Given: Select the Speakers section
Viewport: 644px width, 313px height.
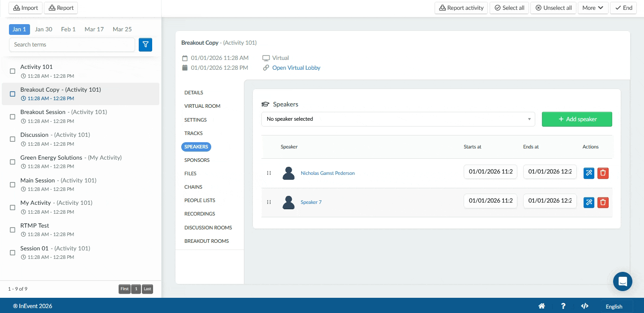Looking at the screenshot, I should 196,147.
